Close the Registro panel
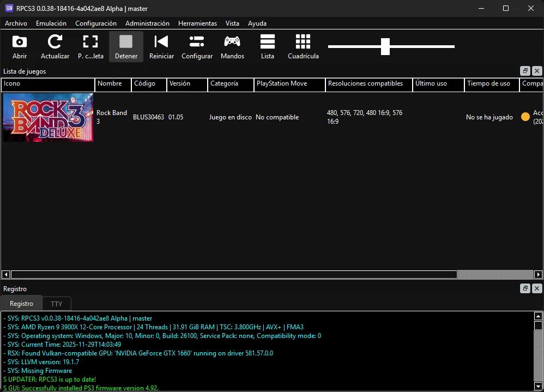The image size is (544, 392). point(537,288)
